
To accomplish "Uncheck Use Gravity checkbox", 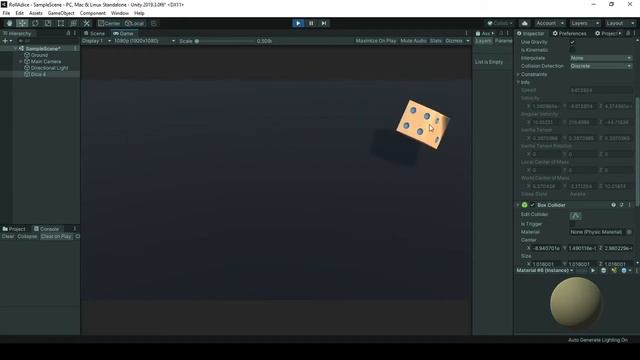I will pos(572,42).
